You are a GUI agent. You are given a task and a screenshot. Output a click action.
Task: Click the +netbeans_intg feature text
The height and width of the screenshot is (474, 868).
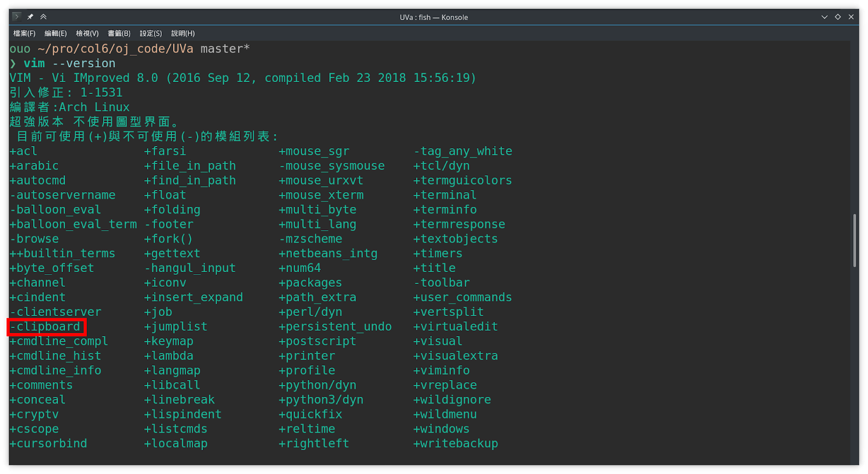[x=328, y=254]
